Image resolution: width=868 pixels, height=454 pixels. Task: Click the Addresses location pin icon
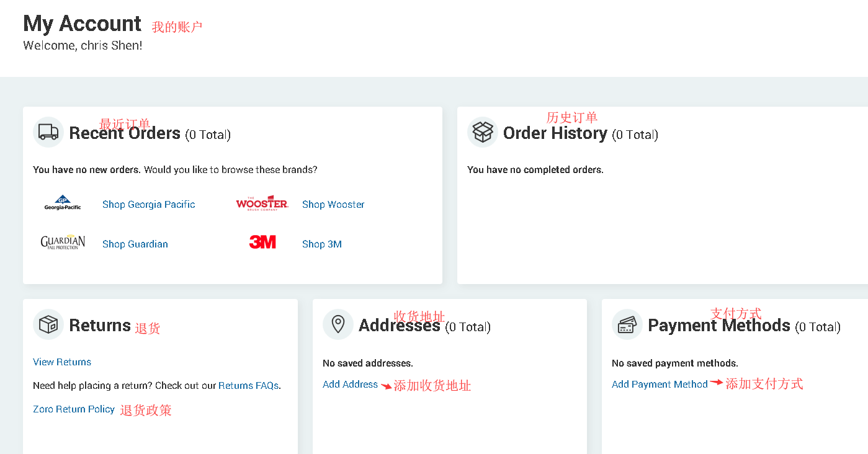pyautogui.click(x=338, y=324)
